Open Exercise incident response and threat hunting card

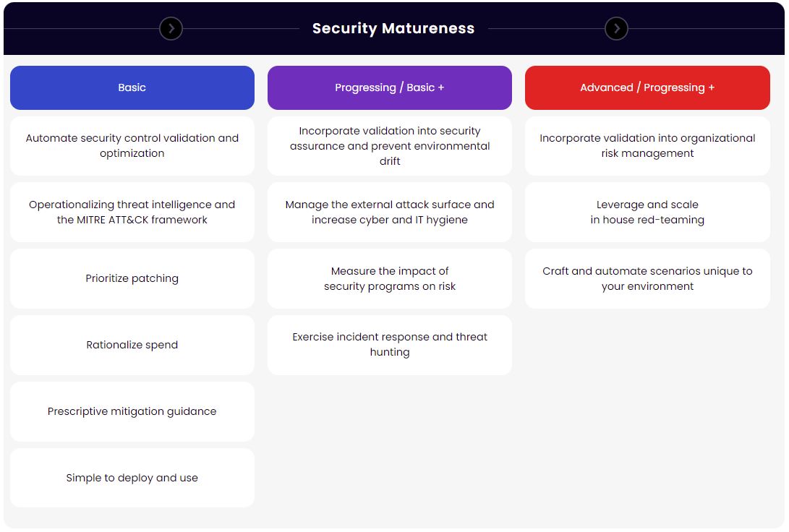(390, 346)
